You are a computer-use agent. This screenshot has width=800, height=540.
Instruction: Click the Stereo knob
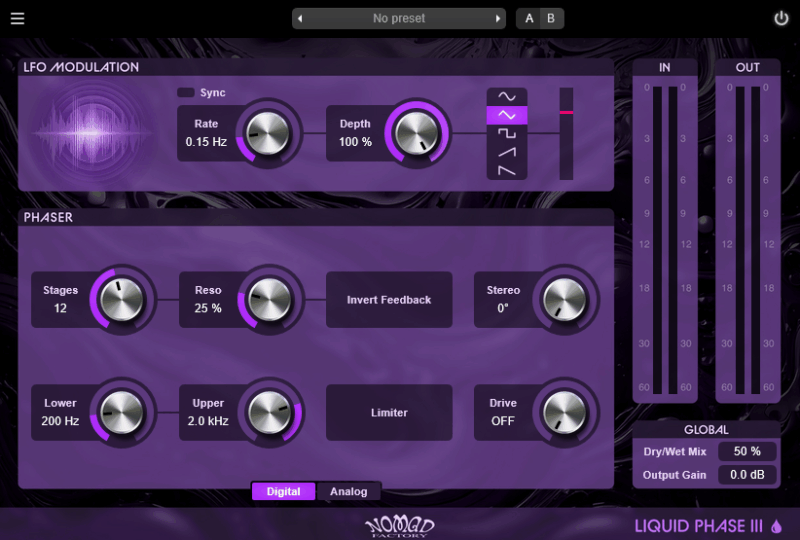pyautogui.click(x=564, y=300)
